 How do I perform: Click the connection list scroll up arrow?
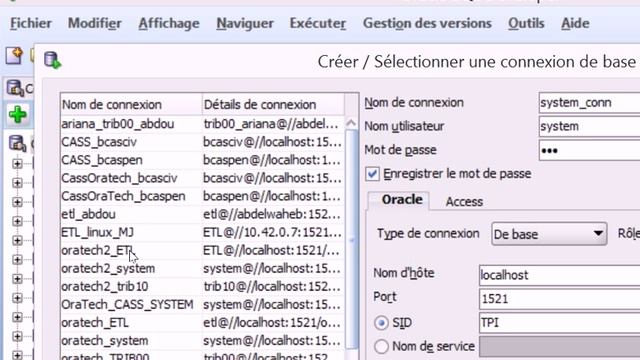(351, 123)
